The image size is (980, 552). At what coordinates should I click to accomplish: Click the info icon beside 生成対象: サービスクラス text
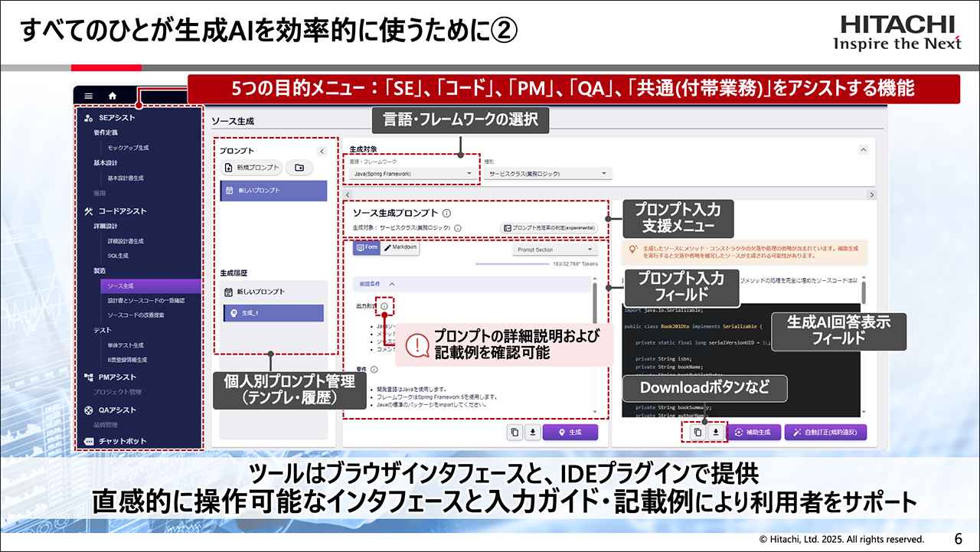pos(458,228)
